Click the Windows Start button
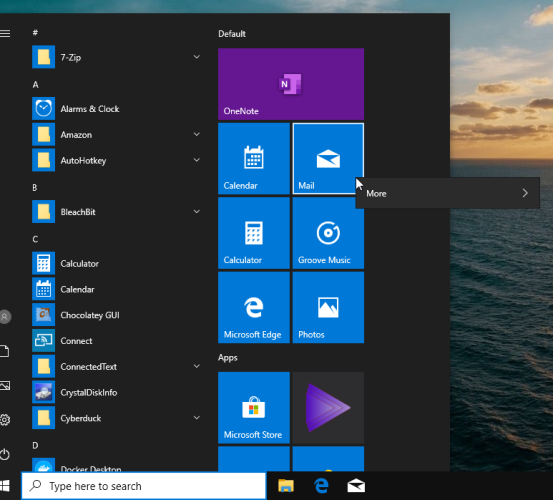Image resolution: width=553 pixels, height=500 pixels. coord(5,486)
